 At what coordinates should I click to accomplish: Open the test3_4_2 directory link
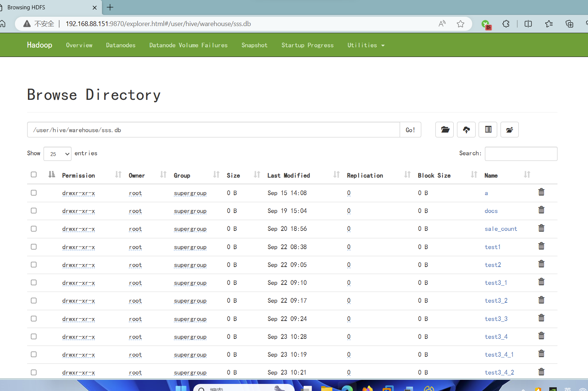pyautogui.click(x=499, y=373)
